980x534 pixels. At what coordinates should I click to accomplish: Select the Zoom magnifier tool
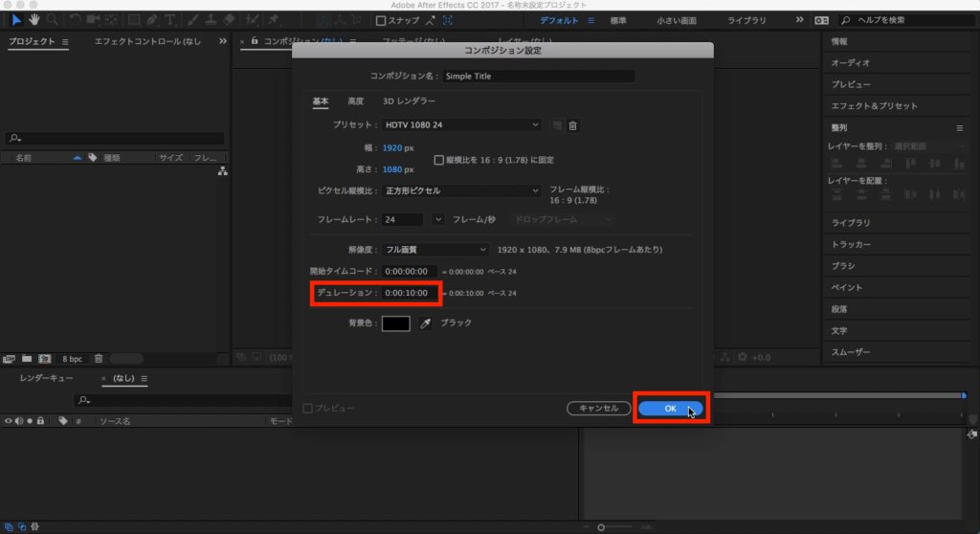(53, 20)
